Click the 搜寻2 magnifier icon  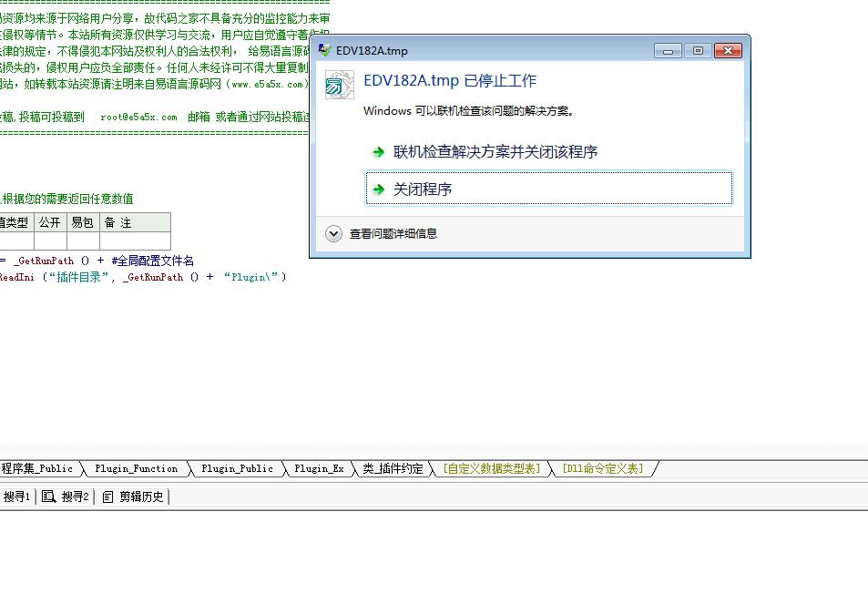pos(48,497)
